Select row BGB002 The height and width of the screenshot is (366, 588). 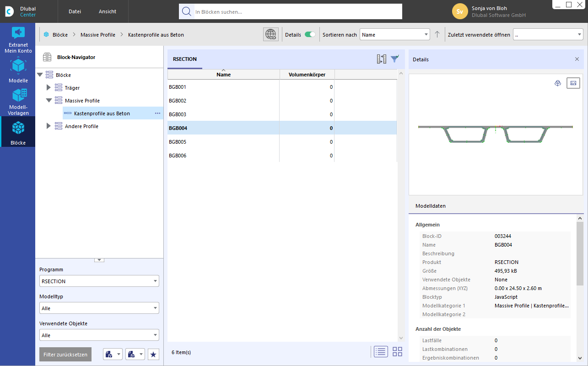pos(282,101)
